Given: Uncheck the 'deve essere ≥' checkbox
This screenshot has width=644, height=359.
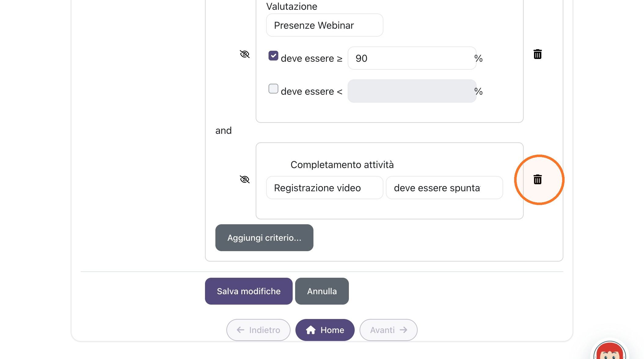Looking at the screenshot, I should point(273,56).
